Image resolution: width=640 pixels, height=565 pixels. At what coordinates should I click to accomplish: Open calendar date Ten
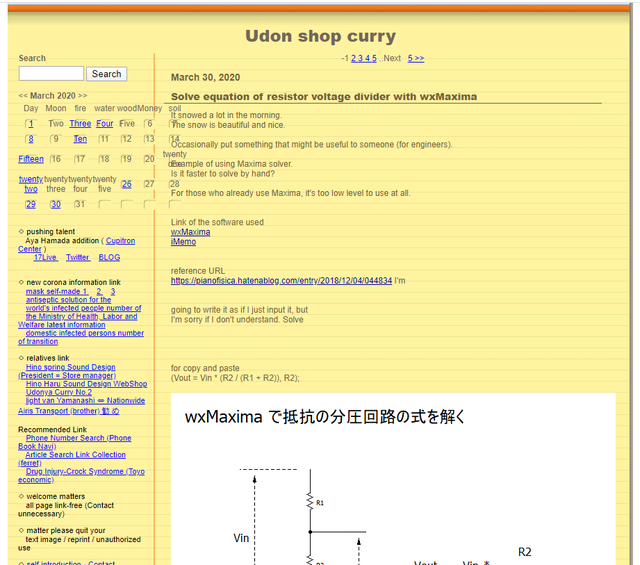tap(80, 139)
